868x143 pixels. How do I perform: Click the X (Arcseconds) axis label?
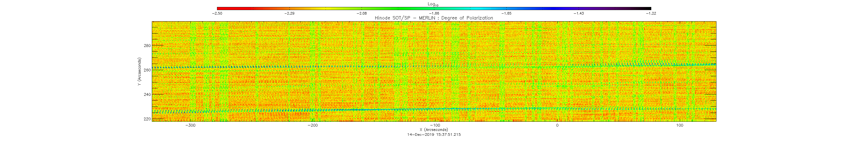434,130
